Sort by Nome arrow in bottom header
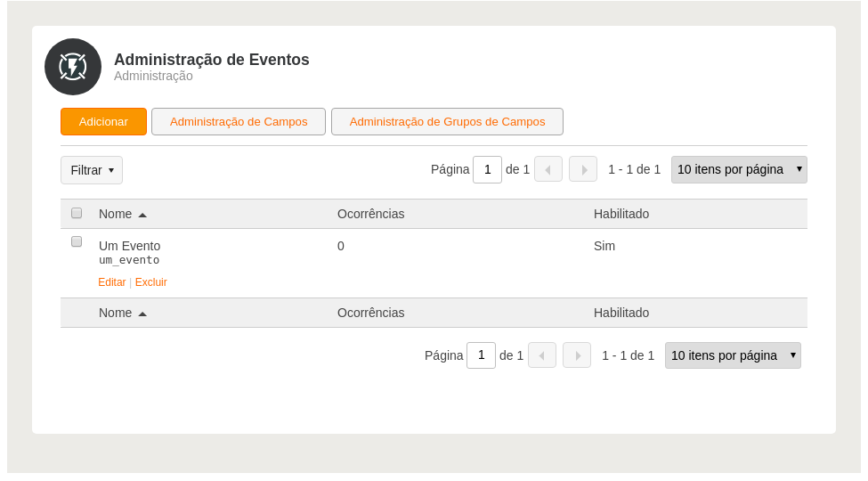868x481 pixels. click(142, 314)
